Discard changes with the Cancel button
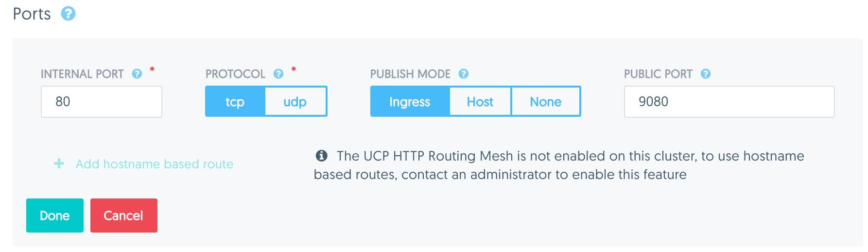 [x=124, y=215]
